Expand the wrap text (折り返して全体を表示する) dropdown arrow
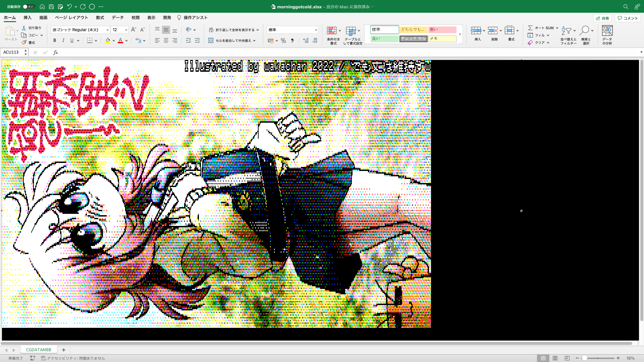 [x=258, y=30]
